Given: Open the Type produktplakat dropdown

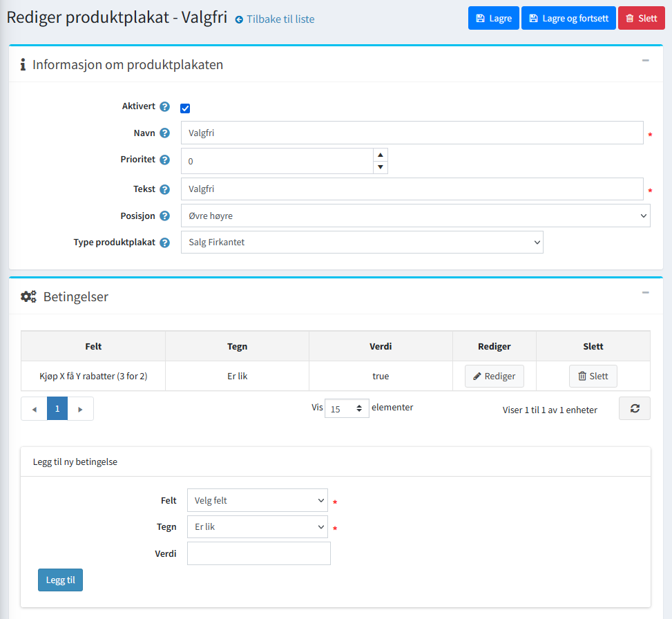Looking at the screenshot, I should [x=362, y=242].
